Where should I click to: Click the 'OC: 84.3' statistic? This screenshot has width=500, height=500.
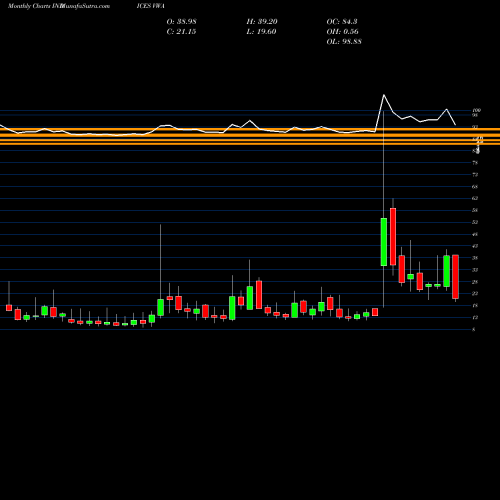(342, 22)
